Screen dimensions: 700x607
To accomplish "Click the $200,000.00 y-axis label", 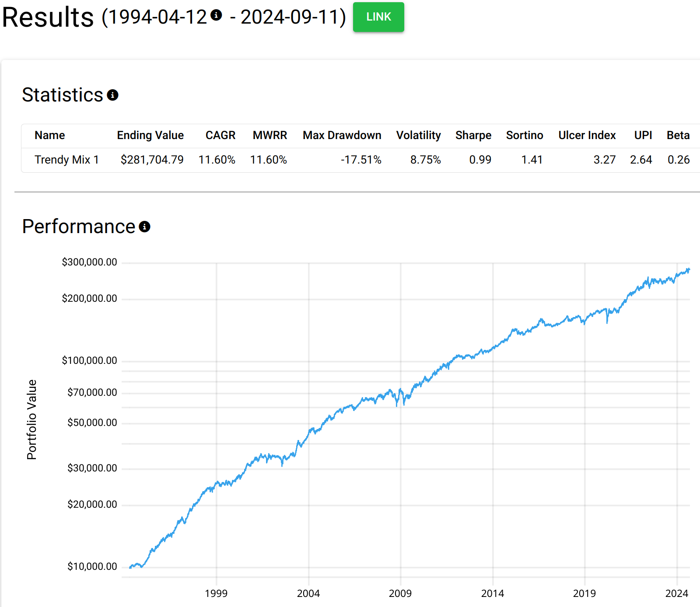I will [x=90, y=299].
